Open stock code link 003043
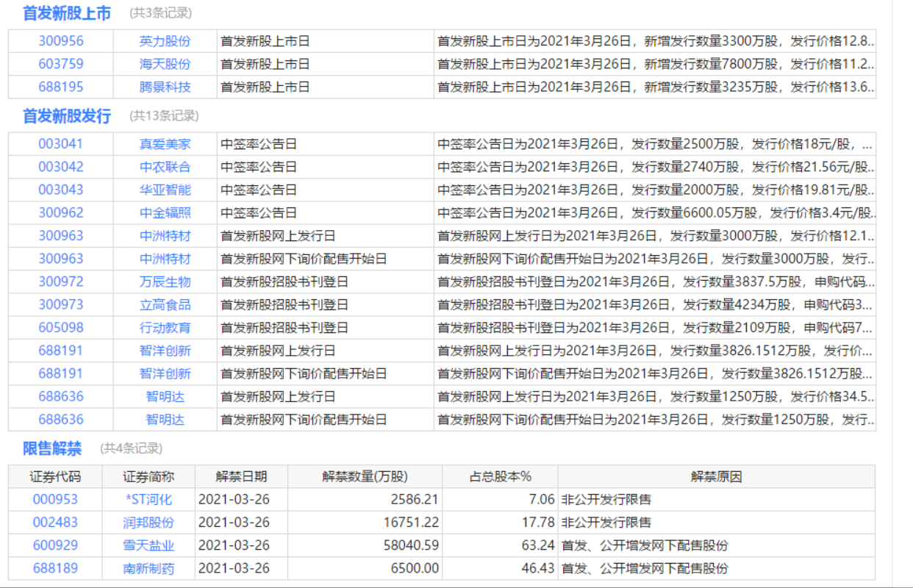913x588 pixels. coord(61,190)
